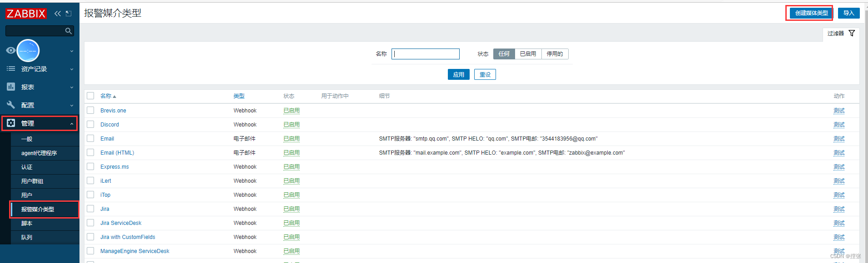Expand the monitoring menu chevron

72,51
